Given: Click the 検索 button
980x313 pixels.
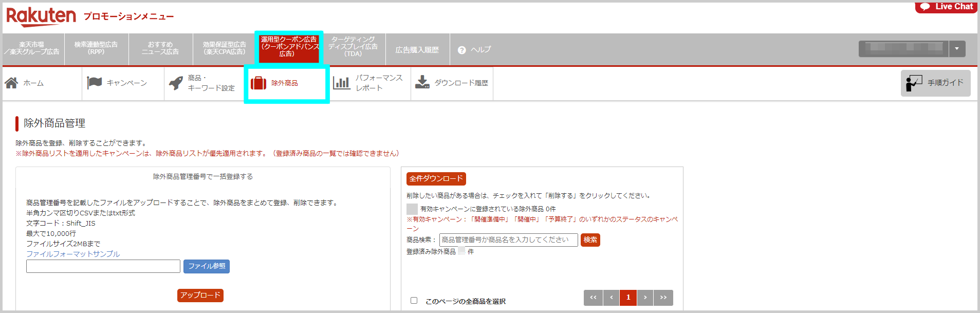Looking at the screenshot, I should [x=590, y=240].
